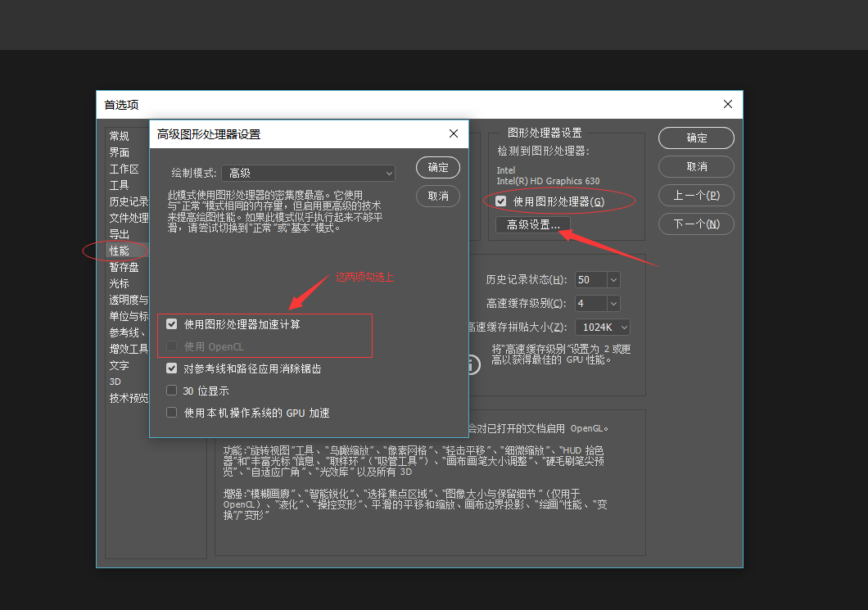Screen dimensions: 868x610
Task: Enable 使用图形处理器加速计算 checkbox
Action: pos(172,324)
